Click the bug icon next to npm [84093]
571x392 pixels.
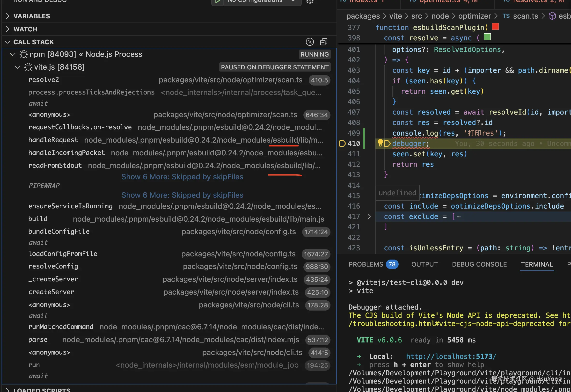point(24,54)
